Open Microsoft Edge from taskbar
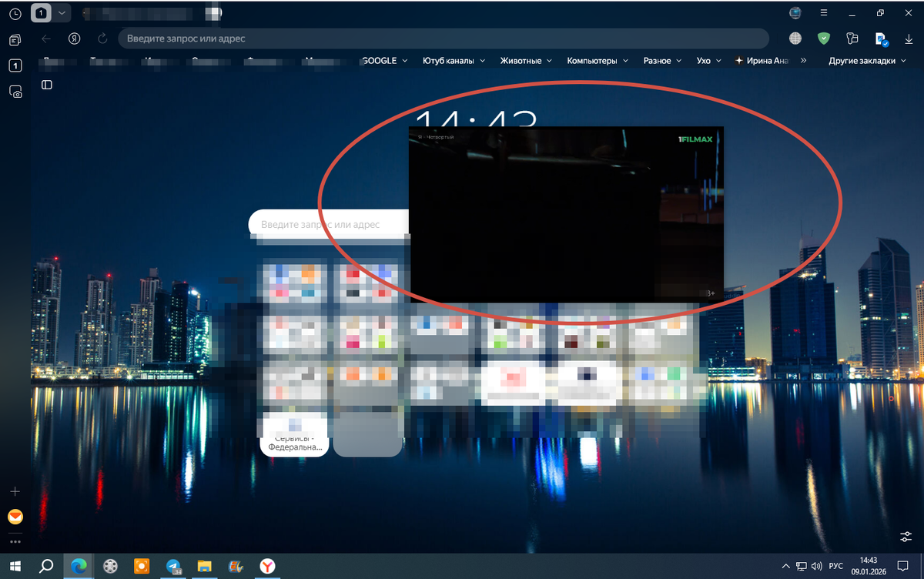This screenshot has width=924, height=579. pyautogui.click(x=79, y=566)
